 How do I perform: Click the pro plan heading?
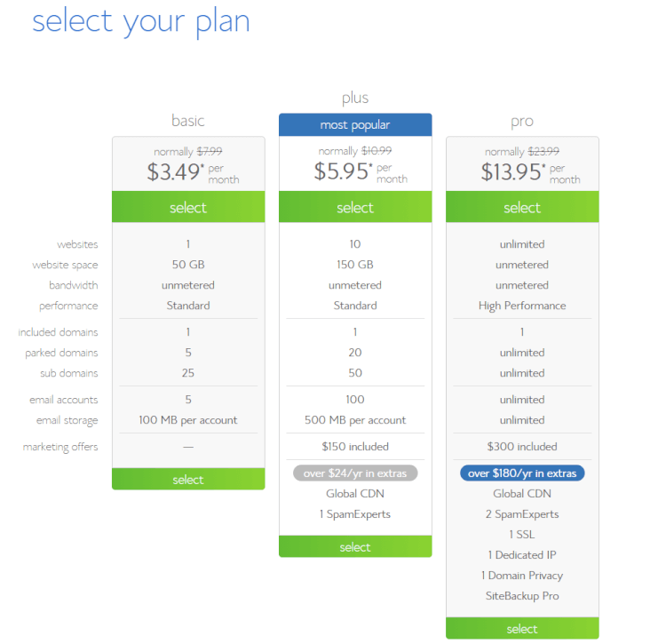click(522, 122)
